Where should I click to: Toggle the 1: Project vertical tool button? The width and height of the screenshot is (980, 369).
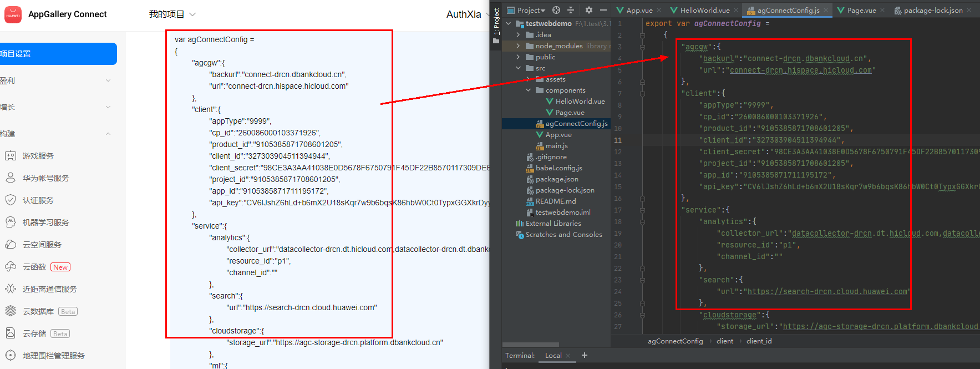496,26
